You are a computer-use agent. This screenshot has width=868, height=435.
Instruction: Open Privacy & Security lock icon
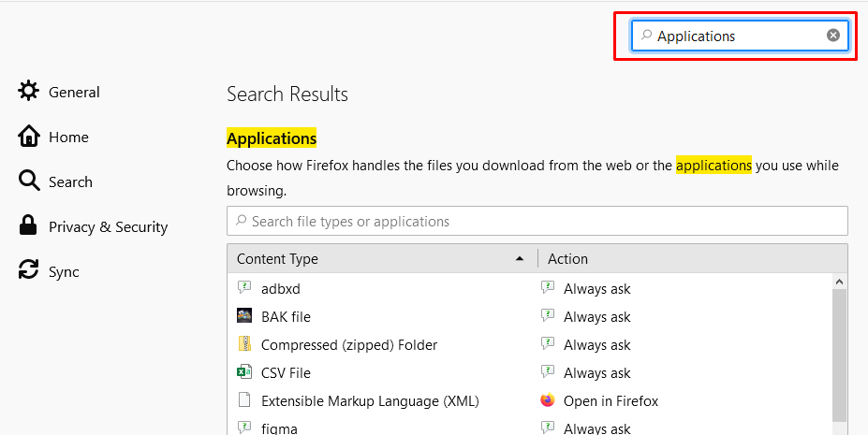tap(28, 226)
